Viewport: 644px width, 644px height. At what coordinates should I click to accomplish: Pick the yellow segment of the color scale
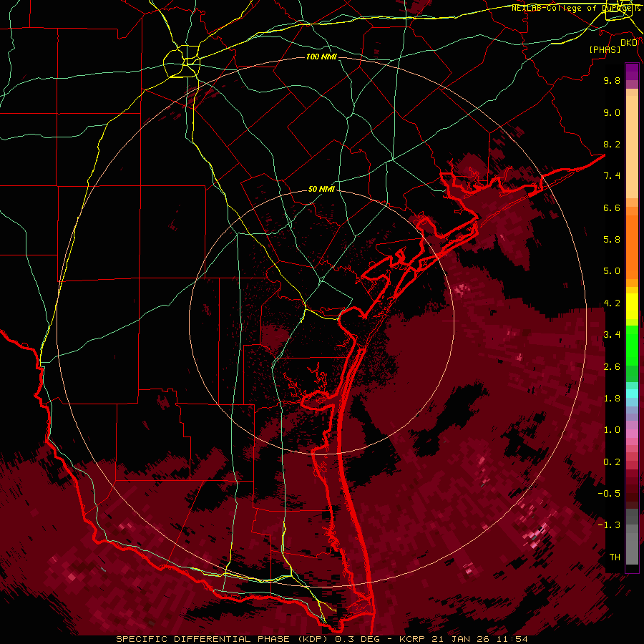632,306
